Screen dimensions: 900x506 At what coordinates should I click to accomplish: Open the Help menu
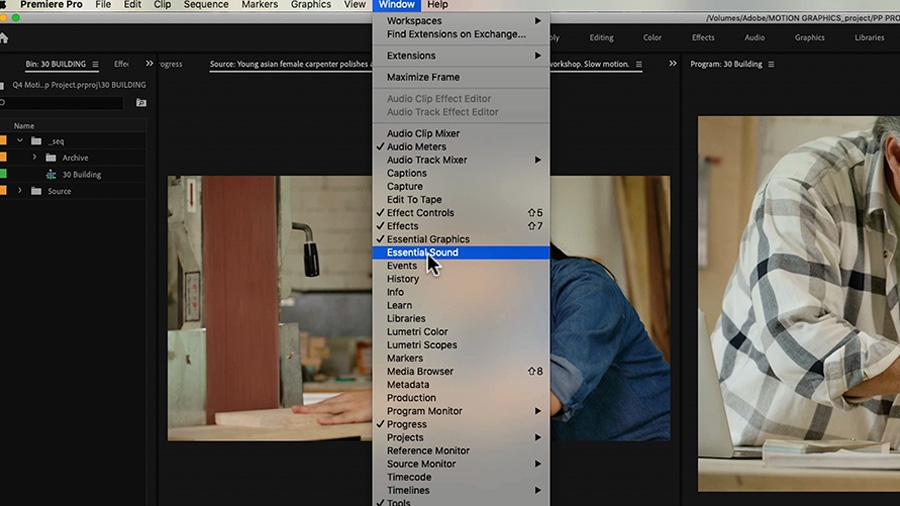(437, 5)
